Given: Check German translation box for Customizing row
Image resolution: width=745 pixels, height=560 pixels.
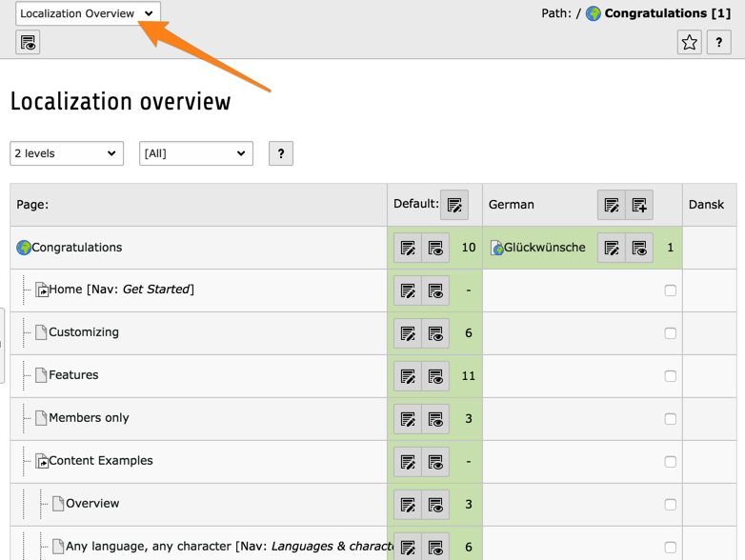Looking at the screenshot, I should click(670, 333).
